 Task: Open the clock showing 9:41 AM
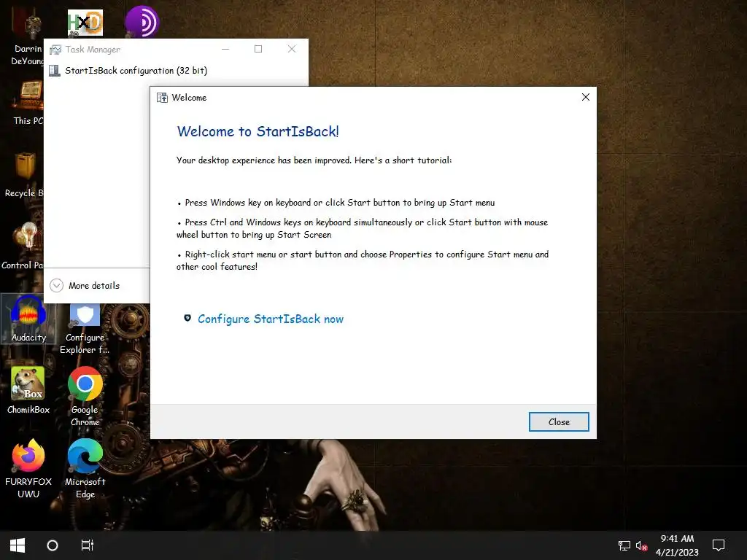pos(677,545)
